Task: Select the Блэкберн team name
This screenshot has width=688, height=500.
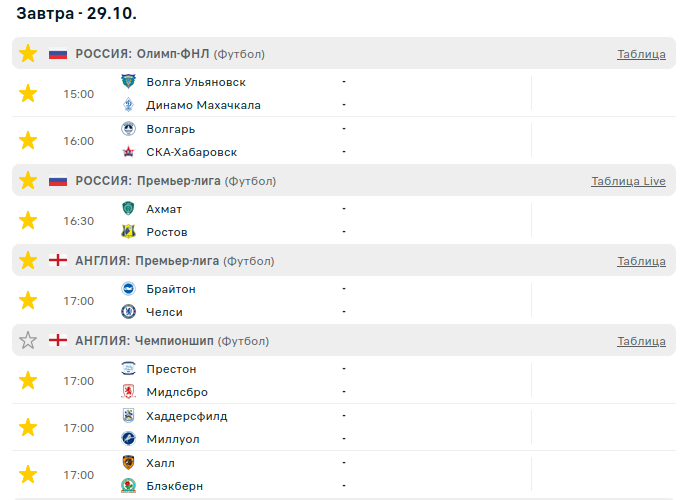Action: 174,486
